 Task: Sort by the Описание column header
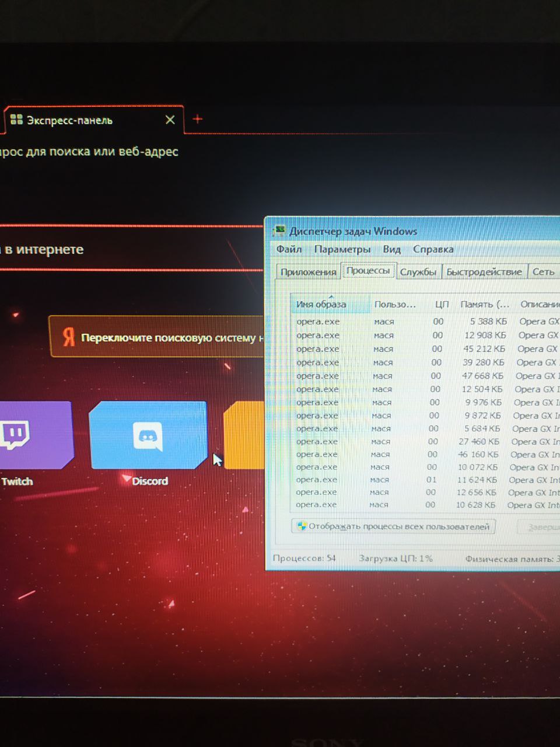tap(538, 304)
